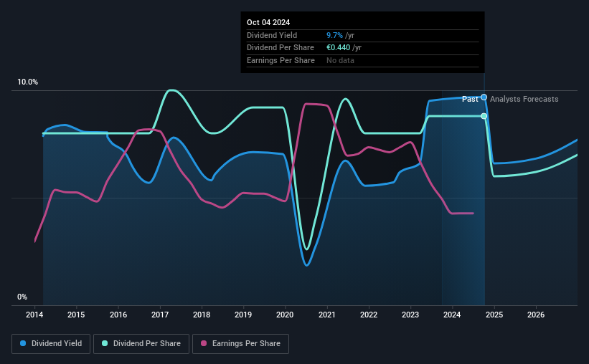The width and height of the screenshot is (589, 364).
Task: Click the 2025 x-axis label
Action: [x=494, y=315]
